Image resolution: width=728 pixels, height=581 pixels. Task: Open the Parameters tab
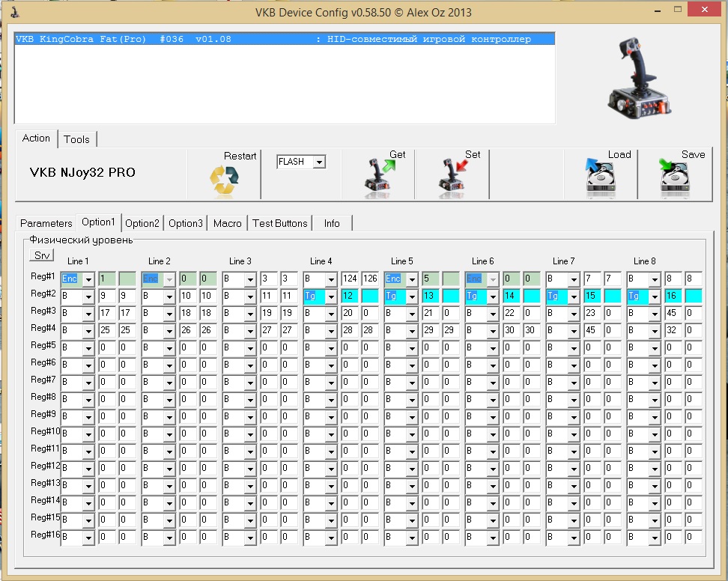point(46,223)
